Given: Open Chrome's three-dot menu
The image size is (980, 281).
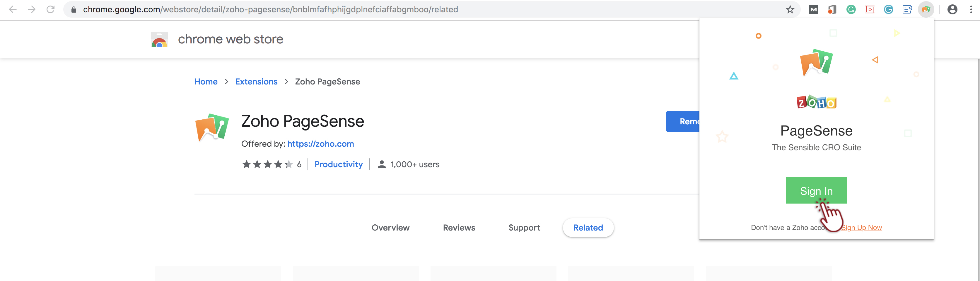Looking at the screenshot, I should pyautogui.click(x=971, y=9).
